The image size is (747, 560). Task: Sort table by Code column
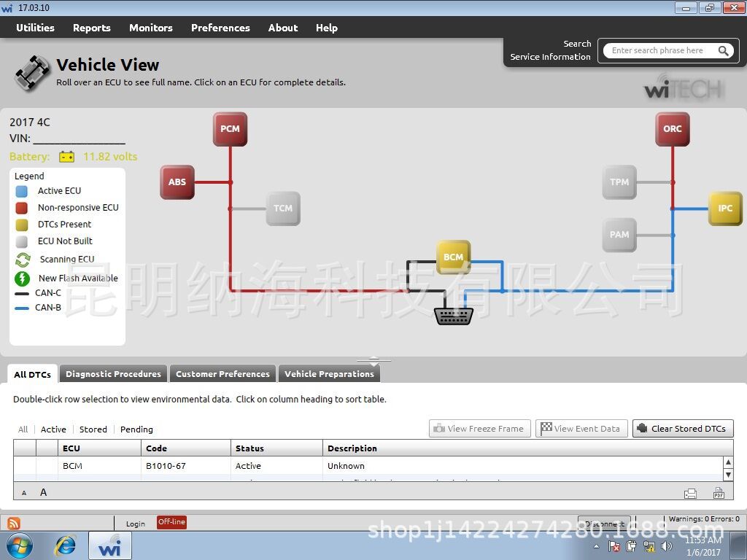click(186, 448)
